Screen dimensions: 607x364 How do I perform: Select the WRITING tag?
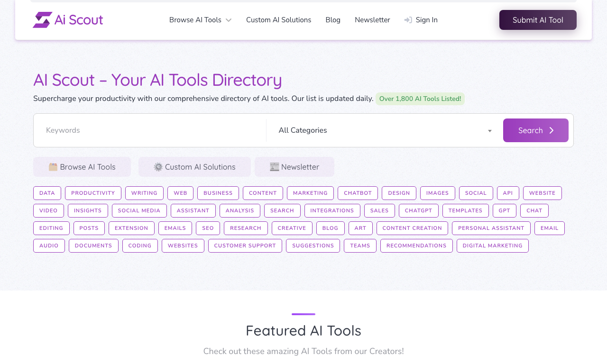[144, 193]
